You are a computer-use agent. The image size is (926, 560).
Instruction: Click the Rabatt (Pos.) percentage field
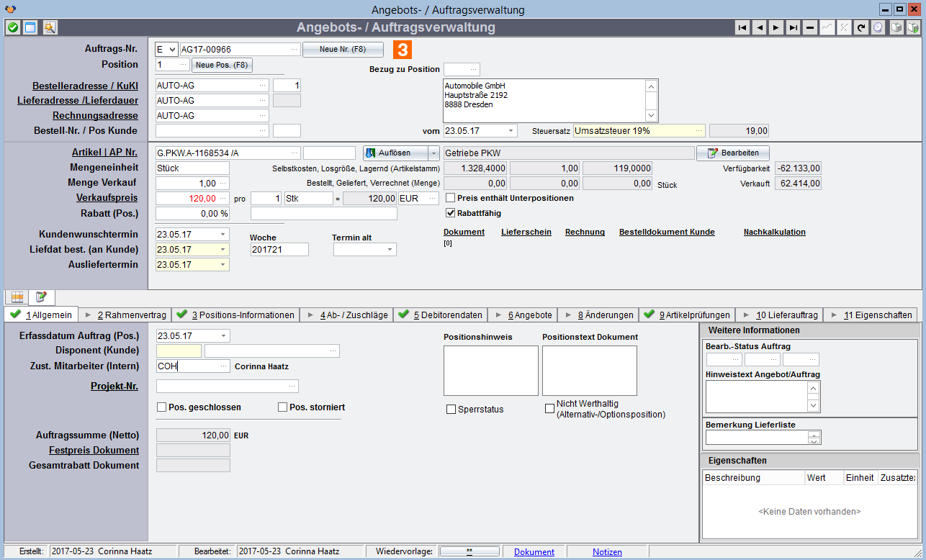[192, 213]
